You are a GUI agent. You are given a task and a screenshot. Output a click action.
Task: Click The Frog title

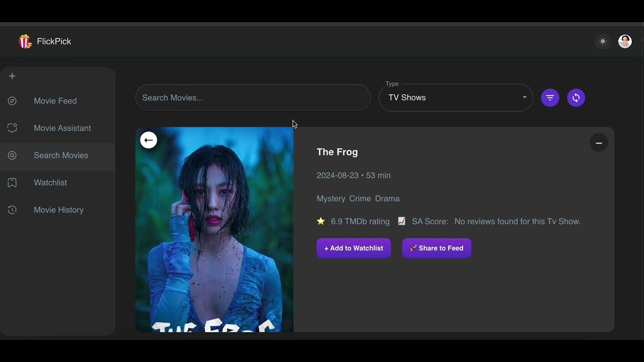(337, 152)
